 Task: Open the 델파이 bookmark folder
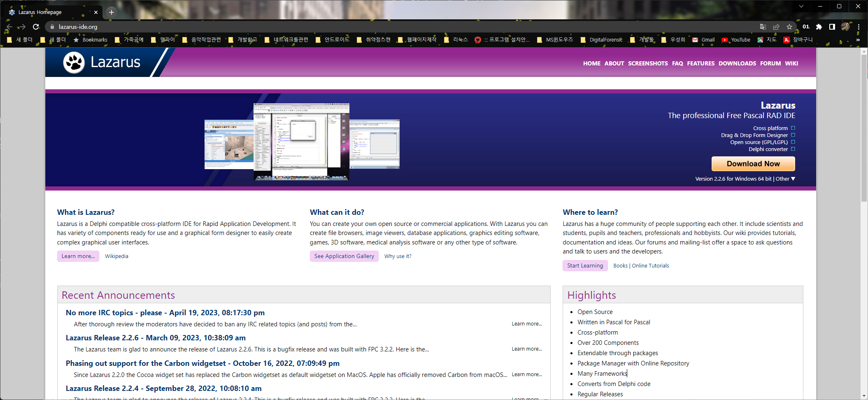[x=163, y=40]
